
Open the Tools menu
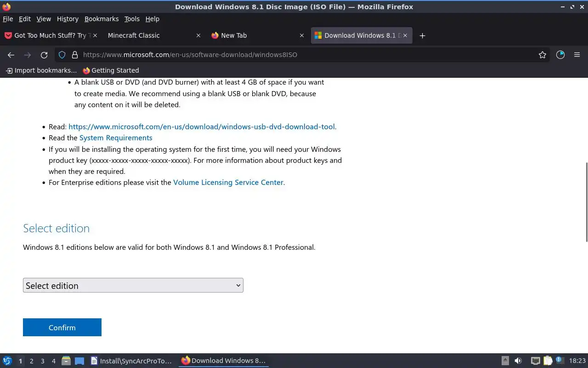[x=132, y=19]
